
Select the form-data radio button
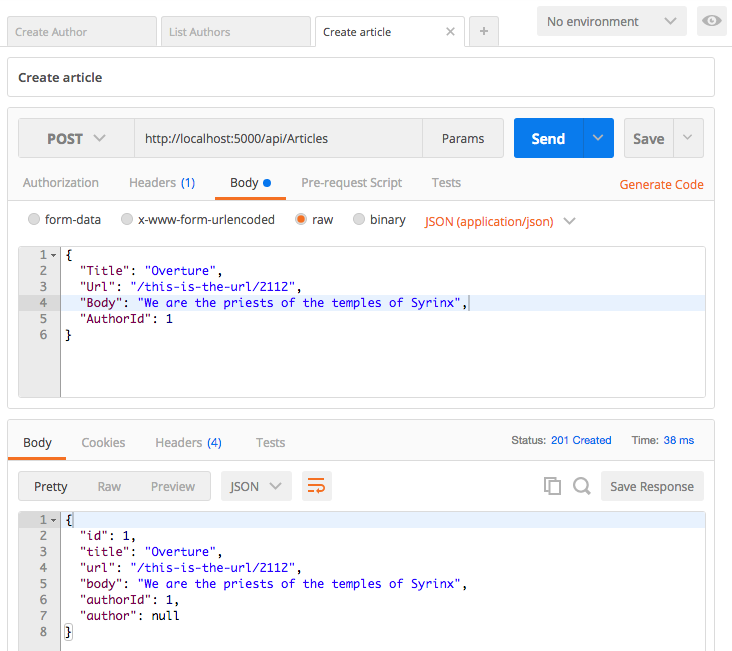point(34,219)
